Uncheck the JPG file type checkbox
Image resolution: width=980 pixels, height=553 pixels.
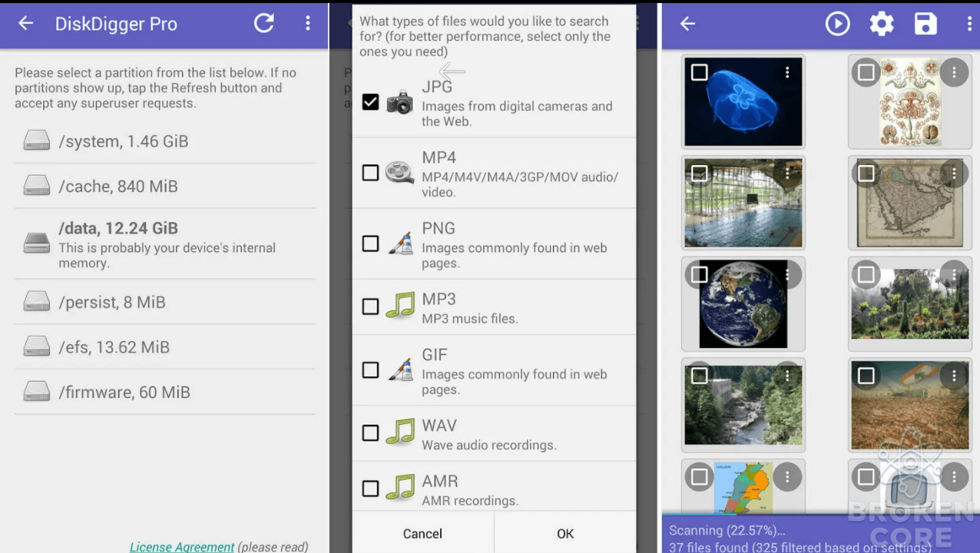(370, 102)
